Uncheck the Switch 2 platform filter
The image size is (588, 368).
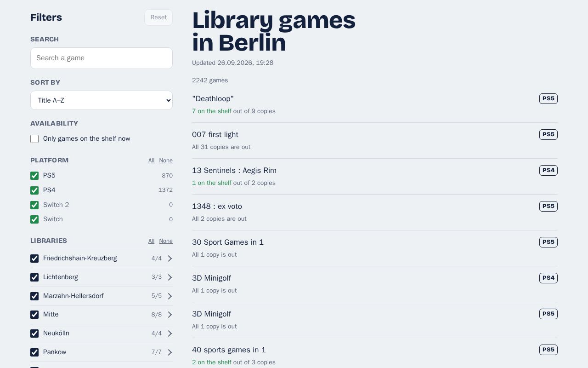click(34, 205)
